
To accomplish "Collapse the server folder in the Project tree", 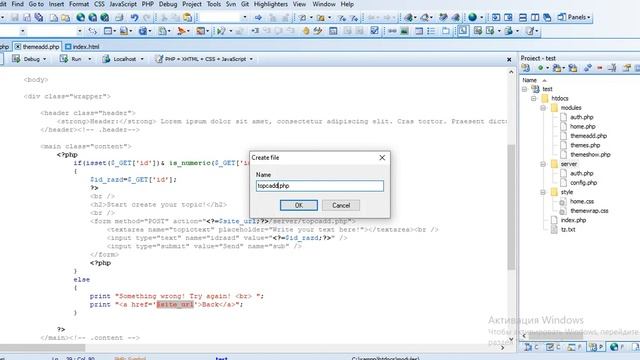I will pyautogui.click(x=543, y=164).
